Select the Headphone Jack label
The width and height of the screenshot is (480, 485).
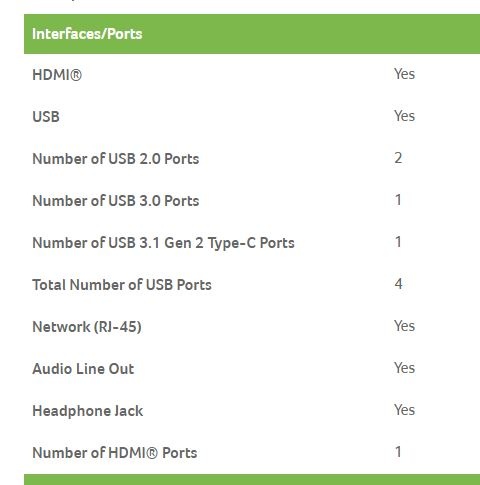click(x=88, y=411)
